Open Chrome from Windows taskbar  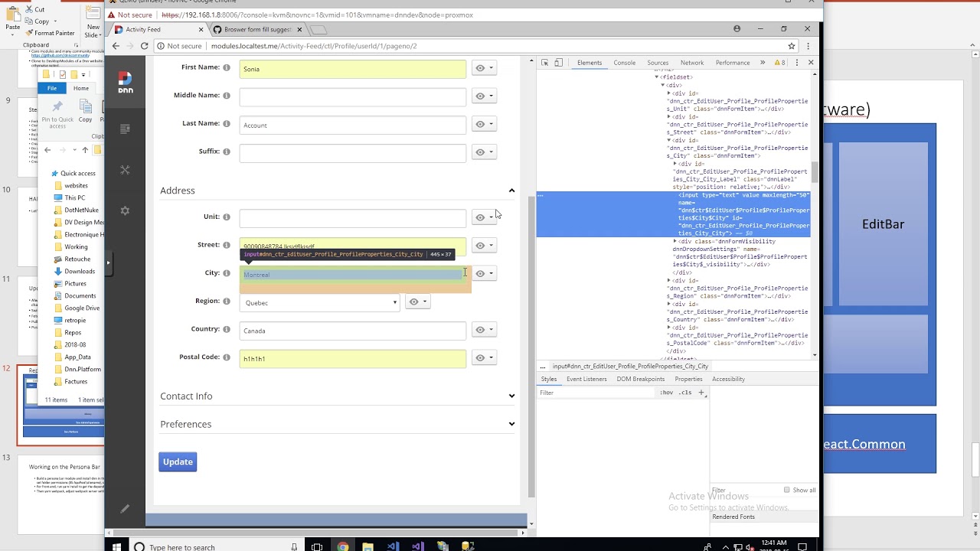click(x=342, y=546)
